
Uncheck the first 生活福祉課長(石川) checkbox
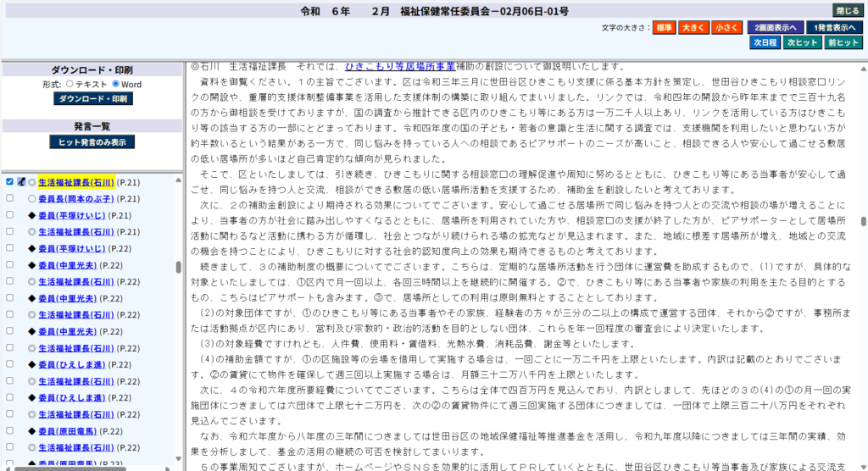pyautogui.click(x=9, y=182)
